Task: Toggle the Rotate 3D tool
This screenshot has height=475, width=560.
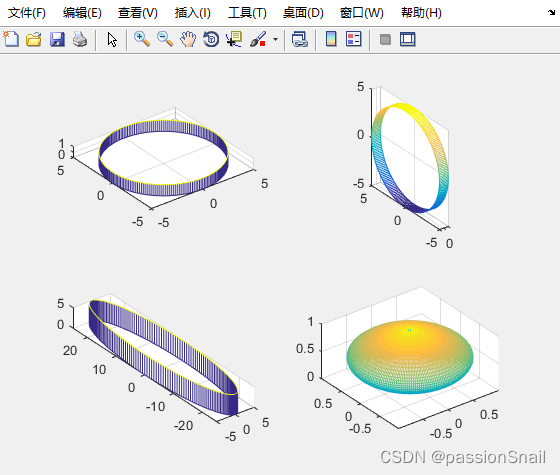Action: point(211,39)
